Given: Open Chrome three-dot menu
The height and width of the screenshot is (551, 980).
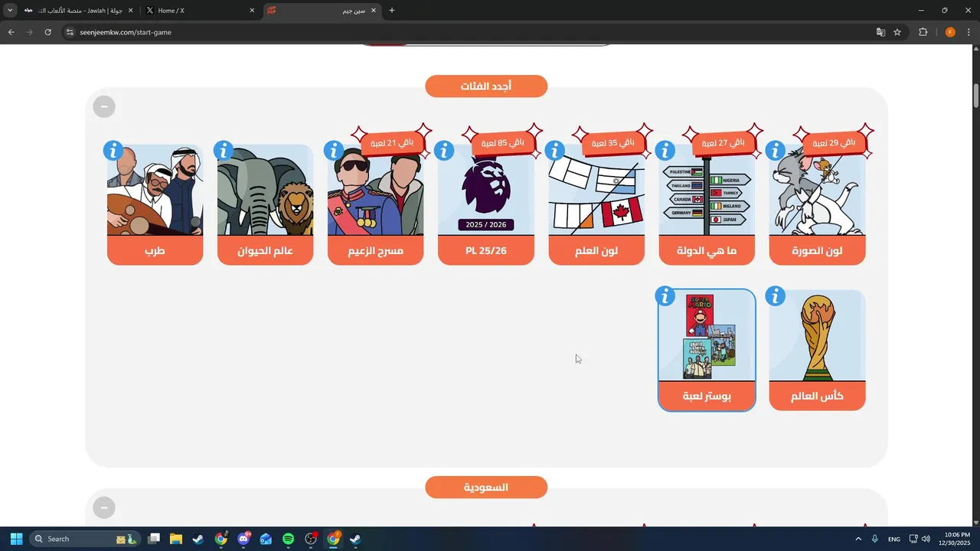Looking at the screenshot, I should pyautogui.click(x=969, y=32).
